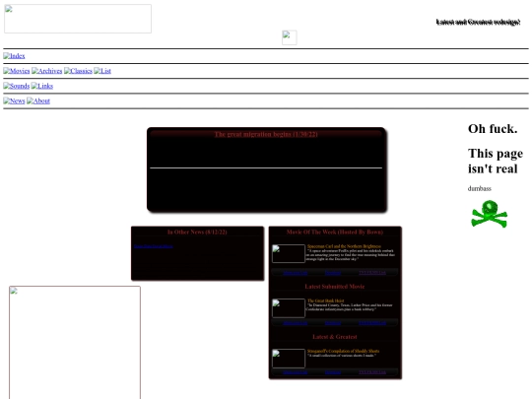Screen dimensions: 532x399
Task: Click the 'Latest and Greatest redesign!' text
Action: 478,22
